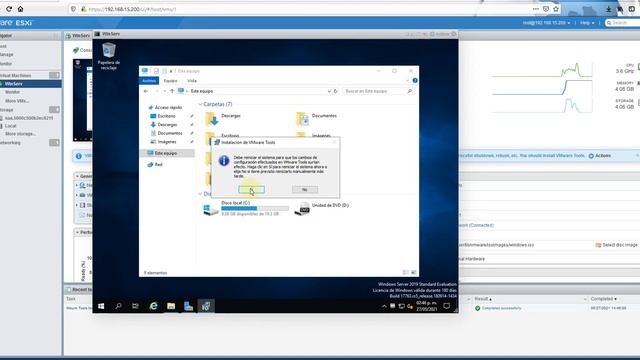Switch Explorer to details view
Image resolution: width=640 pixels, height=360 pixels.
pos(405,272)
